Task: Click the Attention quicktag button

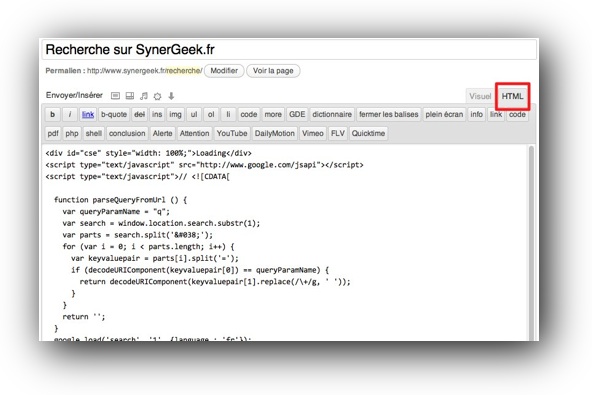Action: pyautogui.click(x=194, y=133)
